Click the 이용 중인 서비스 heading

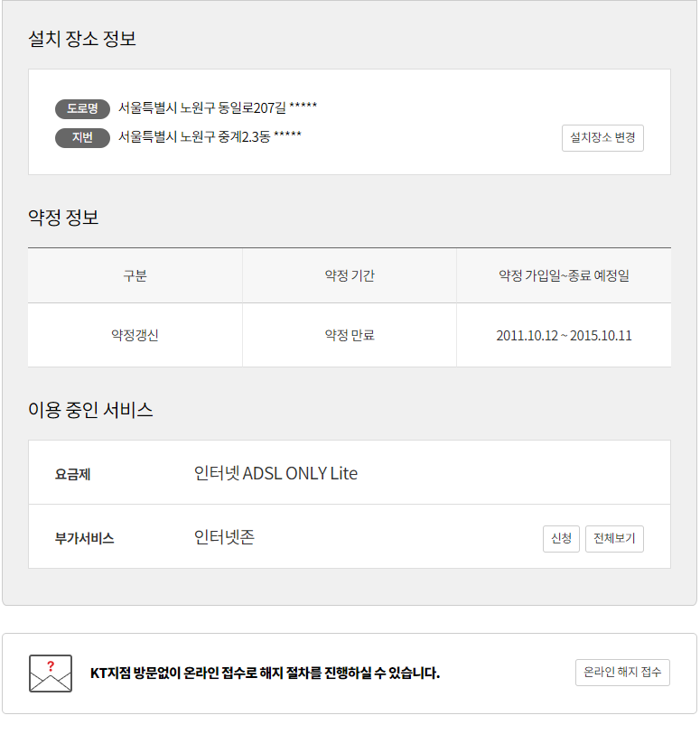click(90, 410)
